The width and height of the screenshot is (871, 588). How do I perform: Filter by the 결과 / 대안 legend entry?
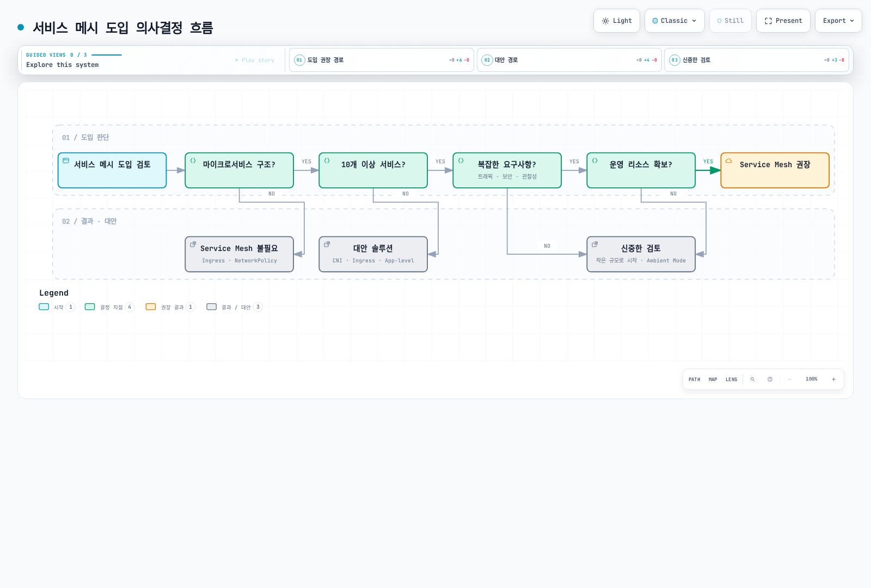(x=234, y=307)
